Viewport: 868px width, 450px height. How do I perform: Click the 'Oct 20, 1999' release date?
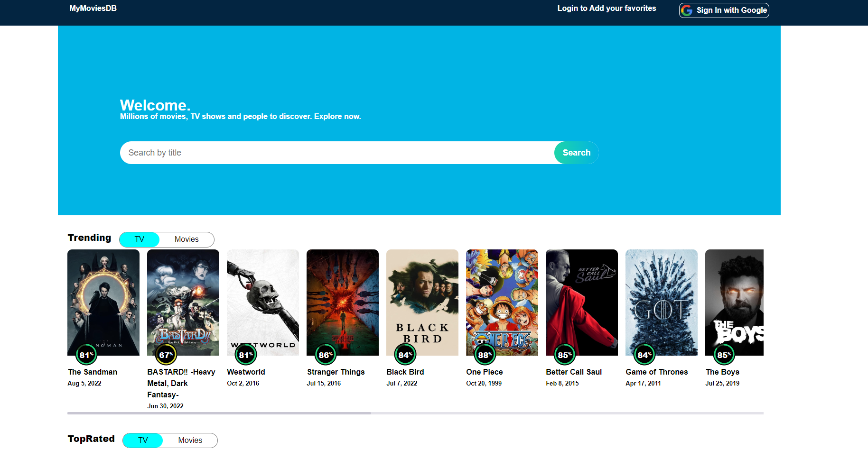(x=484, y=384)
